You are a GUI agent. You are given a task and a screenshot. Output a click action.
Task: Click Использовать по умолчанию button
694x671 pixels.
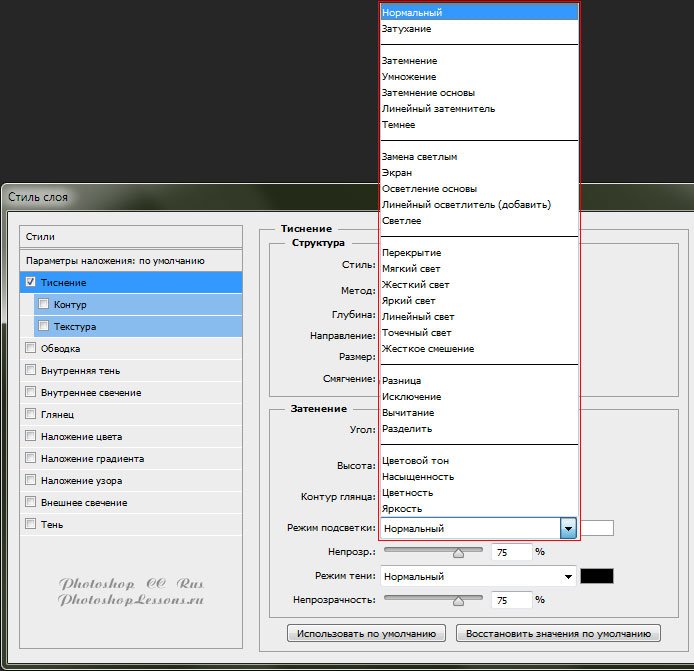pos(366,633)
